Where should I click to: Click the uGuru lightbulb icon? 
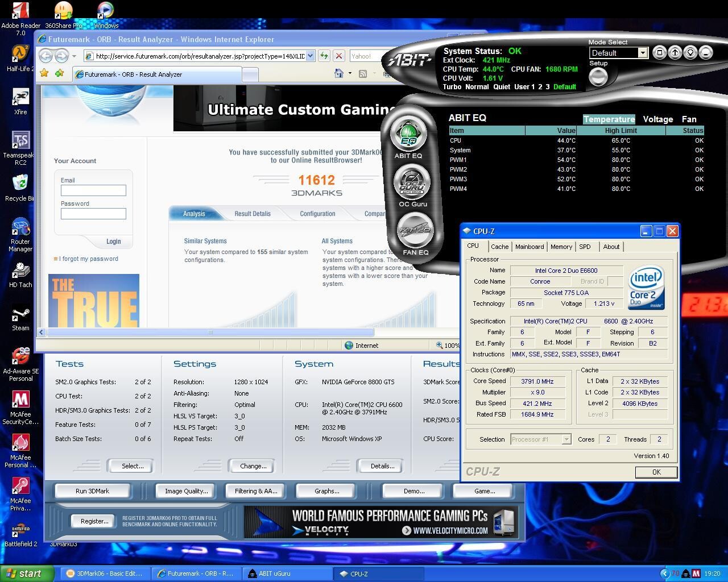pos(690,53)
